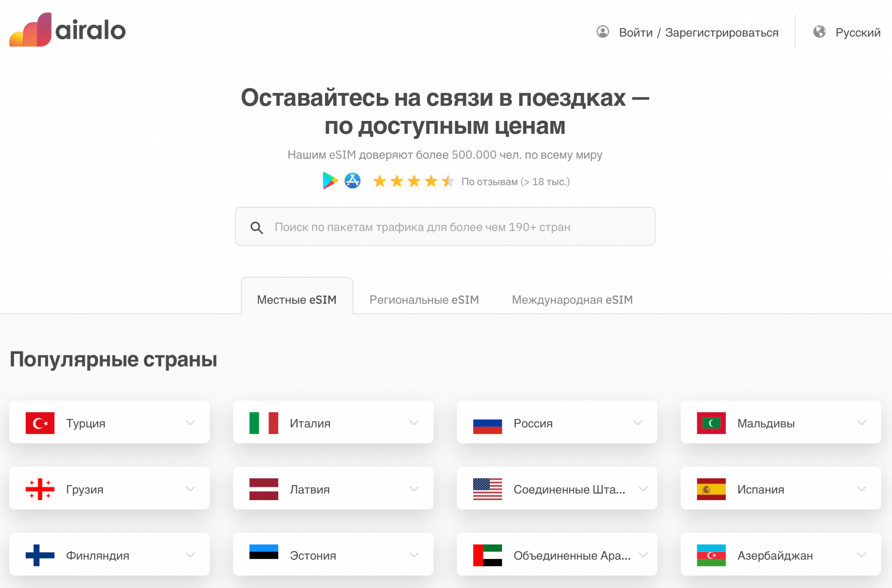Click the Россия country name
The width and height of the screenshot is (892, 588).
pos(533,423)
